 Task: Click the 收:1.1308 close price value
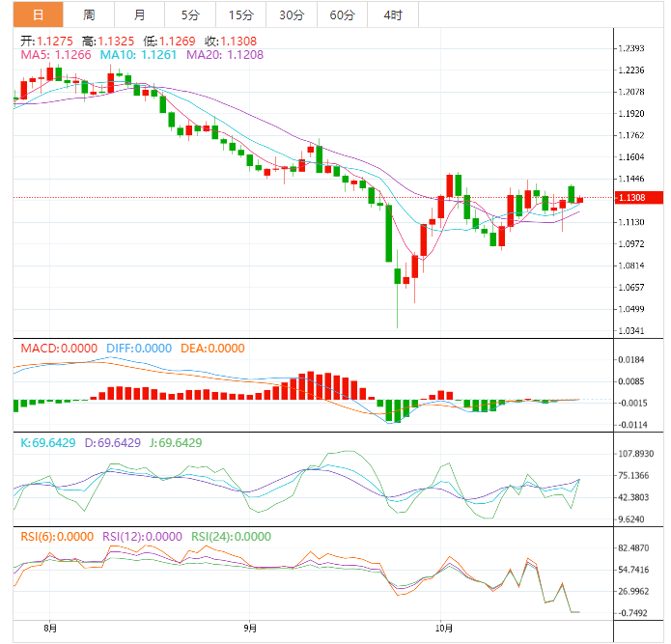231,42
